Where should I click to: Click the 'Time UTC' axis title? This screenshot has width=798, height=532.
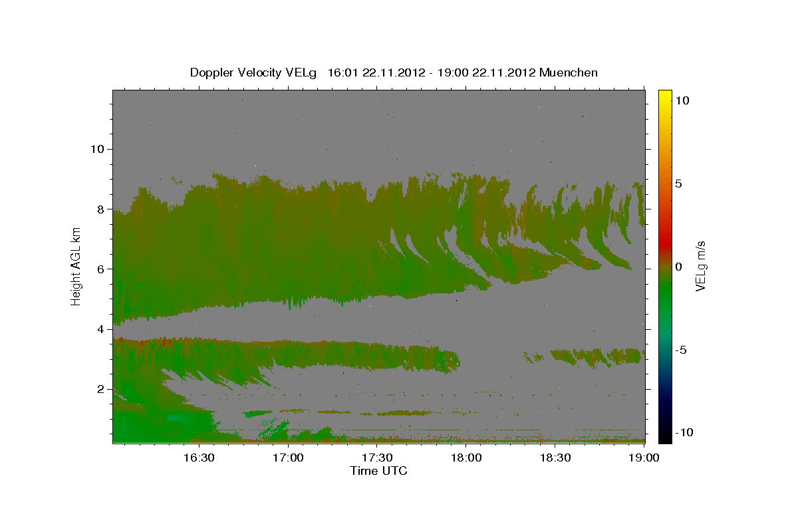coord(378,471)
